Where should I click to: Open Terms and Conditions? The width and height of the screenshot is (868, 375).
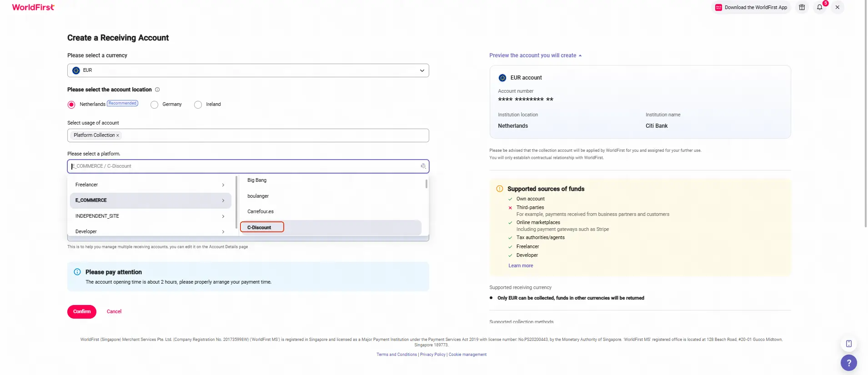(396, 355)
